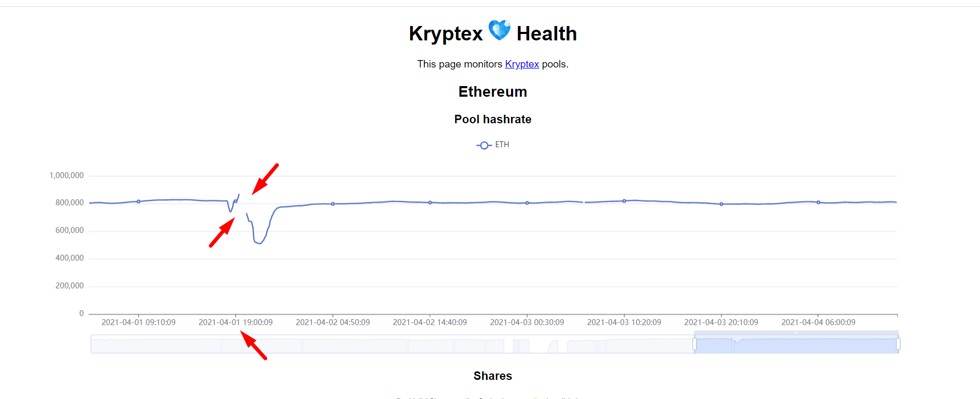Screen dimensions: 980x399
Task: Toggle the ETH series legend label
Action: tap(502, 145)
